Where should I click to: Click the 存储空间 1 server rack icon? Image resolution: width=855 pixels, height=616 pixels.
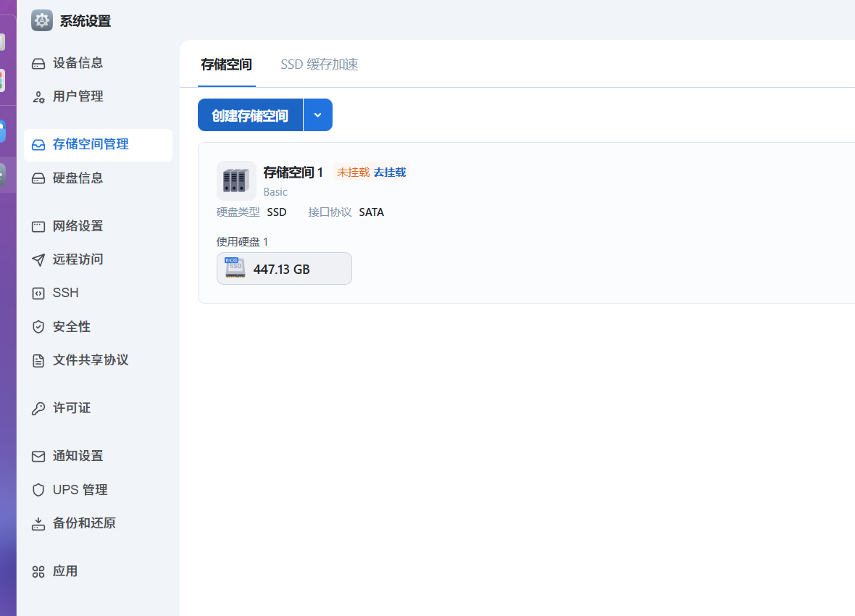[236, 180]
